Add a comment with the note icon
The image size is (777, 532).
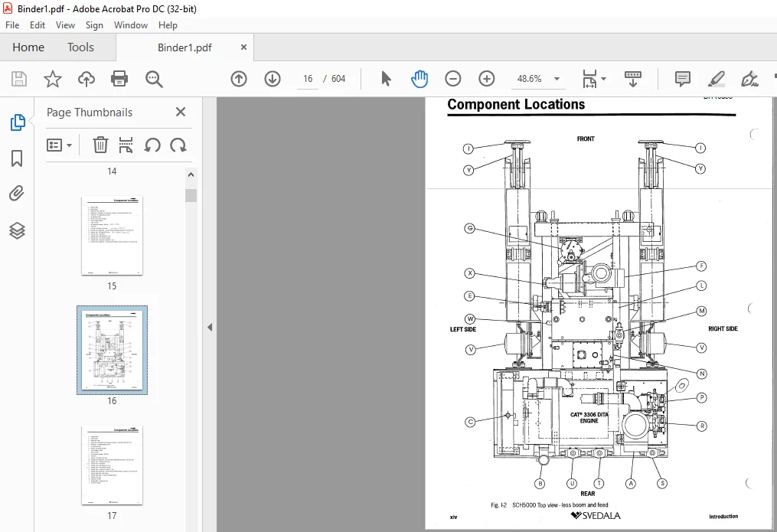pos(682,79)
